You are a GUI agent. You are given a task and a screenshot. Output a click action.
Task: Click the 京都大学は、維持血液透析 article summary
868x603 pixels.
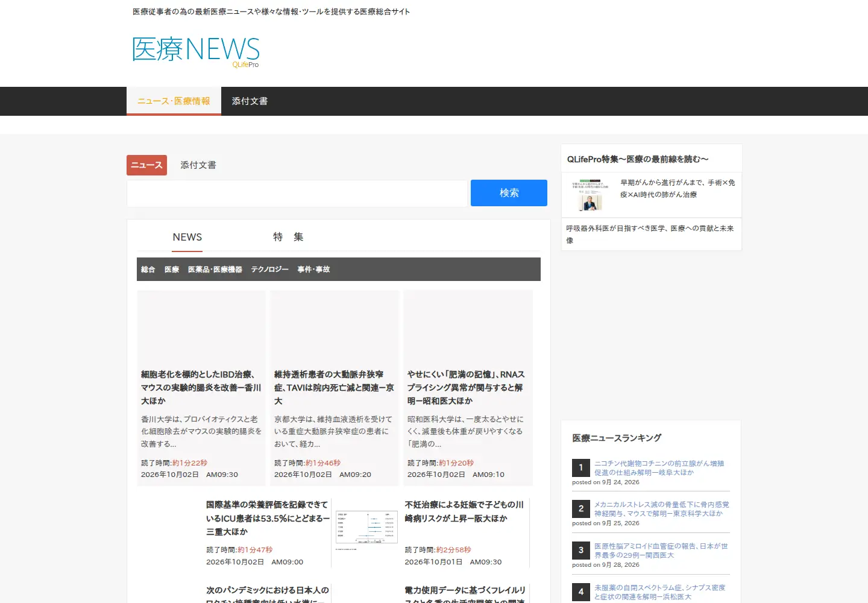tap(335, 432)
